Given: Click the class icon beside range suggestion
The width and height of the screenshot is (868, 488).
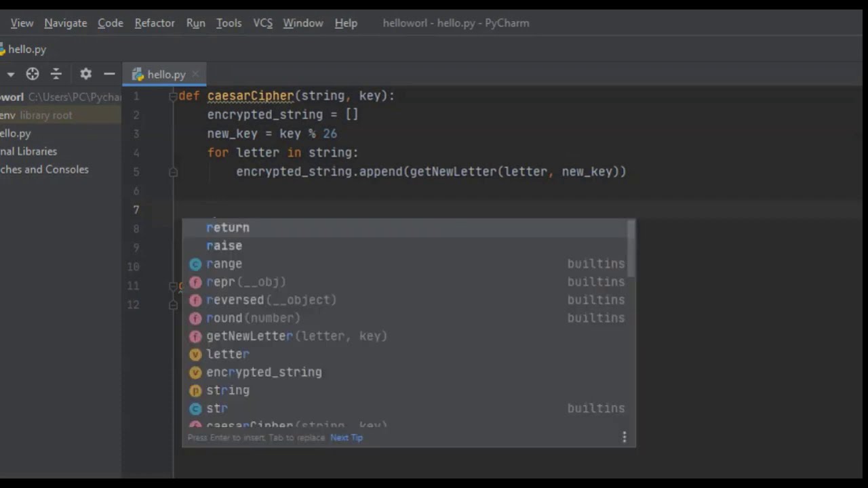Looking at the screenshot, I should pos(195,264).
